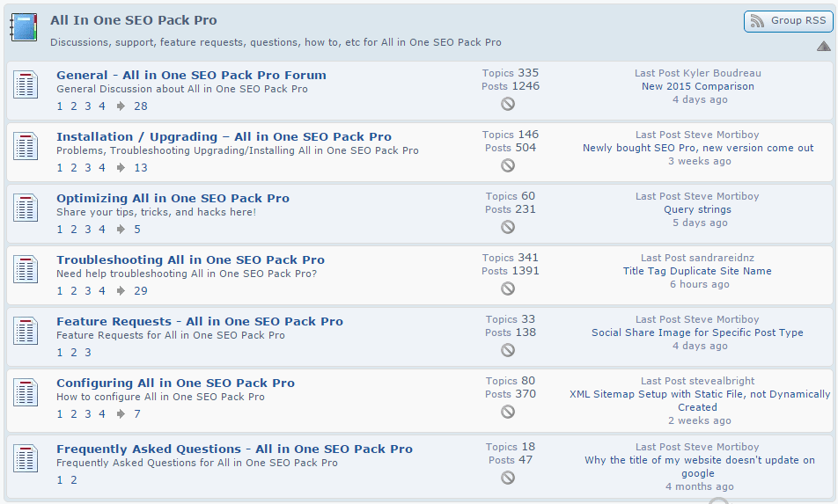This screenshot has height=504, width=838.
Task: Click the document icon beside Troubleshooting forum
Action: tap(26, 269)
